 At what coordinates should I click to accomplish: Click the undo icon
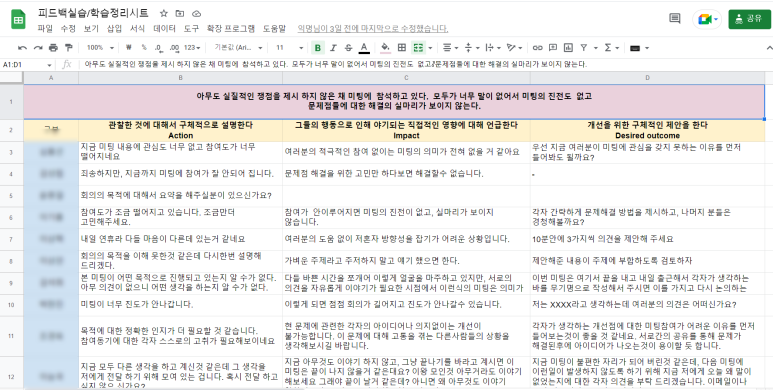tap(22, 48)
